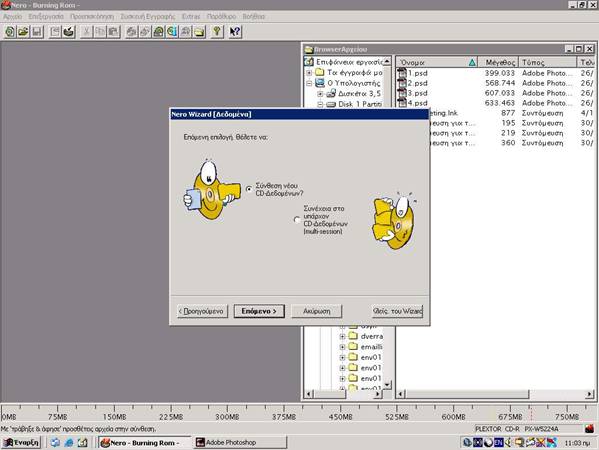Open the Προσπέλαση menu
Screen dimensions: 599x450
point(92,16)
